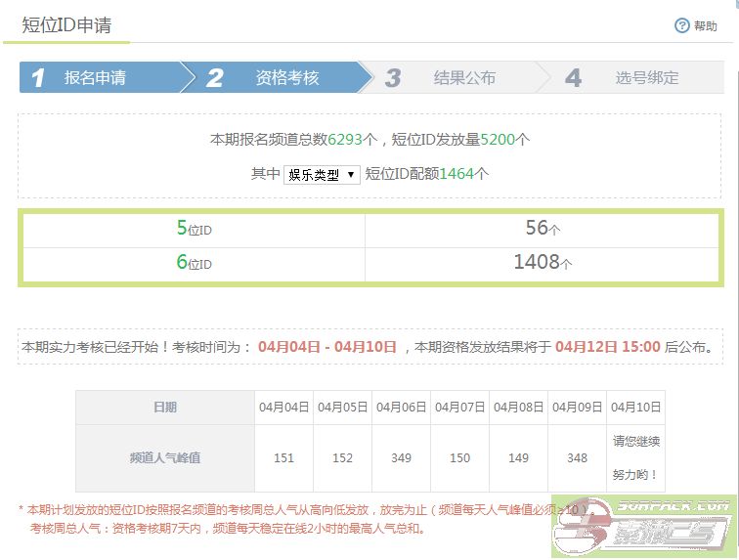Select step 4 选号绑定 tab
Image resolution: width=739 pixels, height=560 pixels.
[631, 77]
